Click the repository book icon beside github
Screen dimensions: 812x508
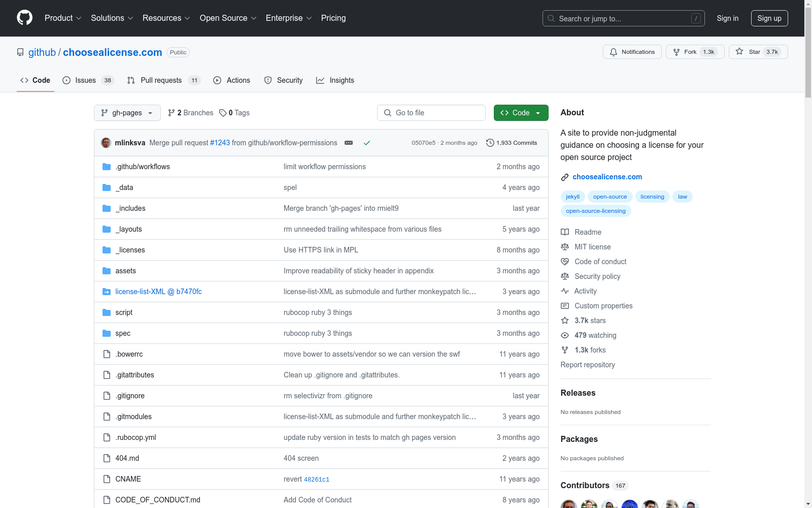point(20,52)
